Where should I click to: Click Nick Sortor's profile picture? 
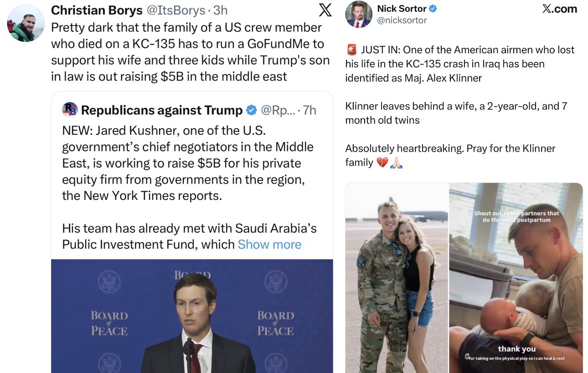pos(359,14)
